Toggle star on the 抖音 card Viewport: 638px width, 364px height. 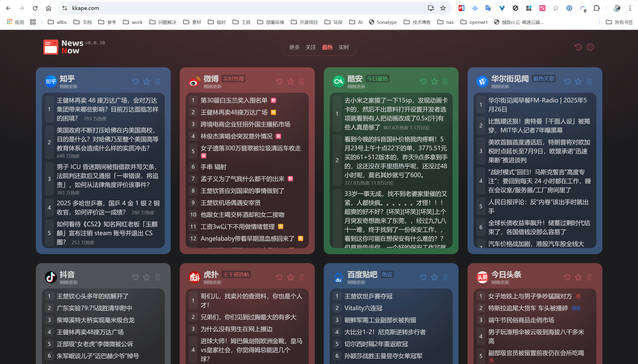(x=147, y=277)
